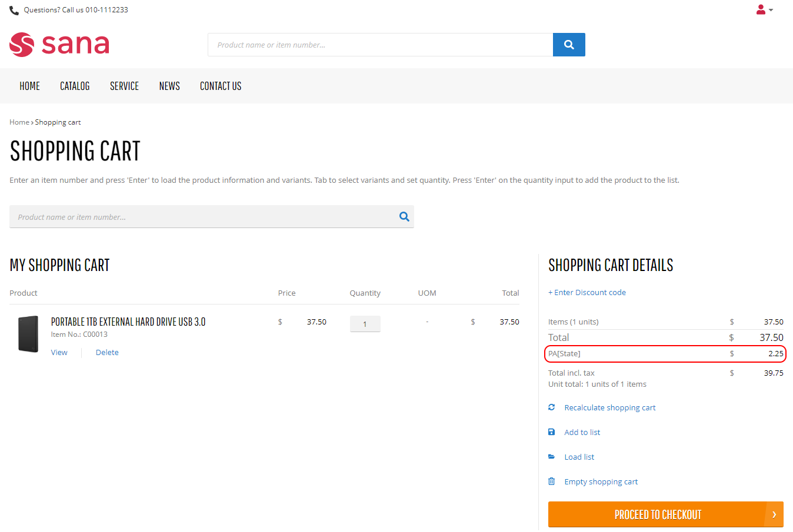Open the hard drive product thumbnail
Screen dimensions: 793x532
(28, 334)
